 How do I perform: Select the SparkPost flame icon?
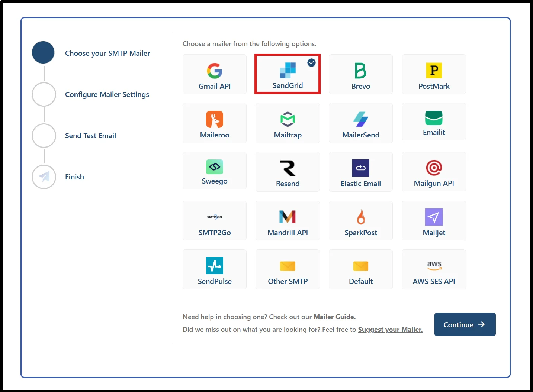tap(361, 217)
